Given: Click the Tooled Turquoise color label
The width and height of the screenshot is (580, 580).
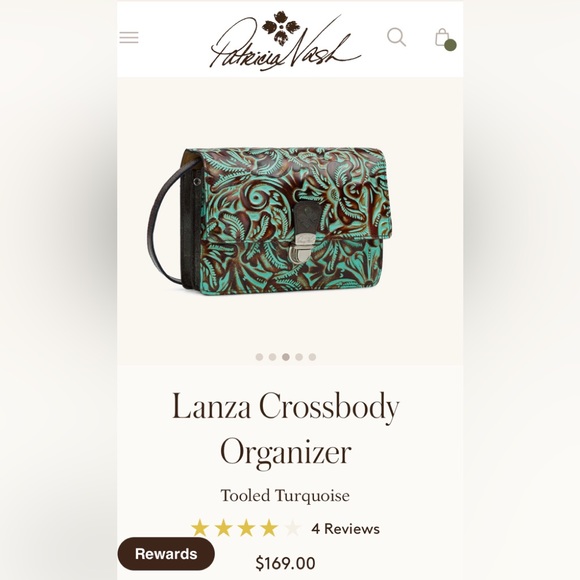Looking at the screenshot, I should [x=285, y=496].
